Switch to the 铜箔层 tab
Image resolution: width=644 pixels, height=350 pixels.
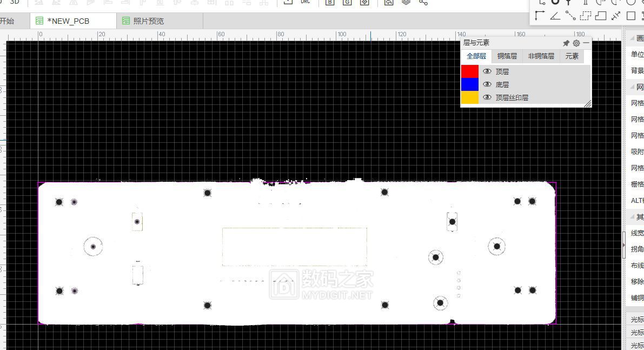coord(507,56)
